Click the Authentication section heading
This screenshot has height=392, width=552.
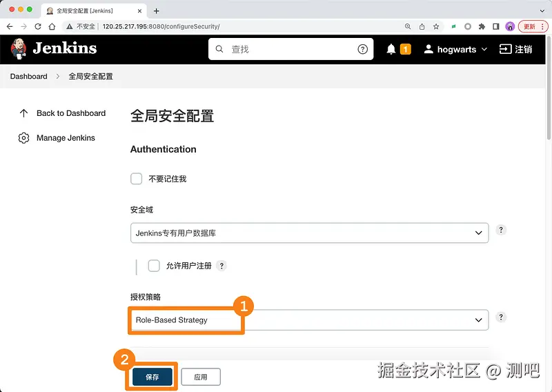tap(164, 149)
